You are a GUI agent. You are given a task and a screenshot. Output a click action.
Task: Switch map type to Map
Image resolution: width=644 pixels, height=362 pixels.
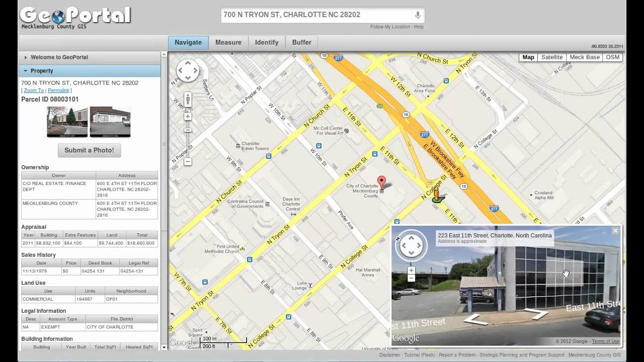coord(528,57)
